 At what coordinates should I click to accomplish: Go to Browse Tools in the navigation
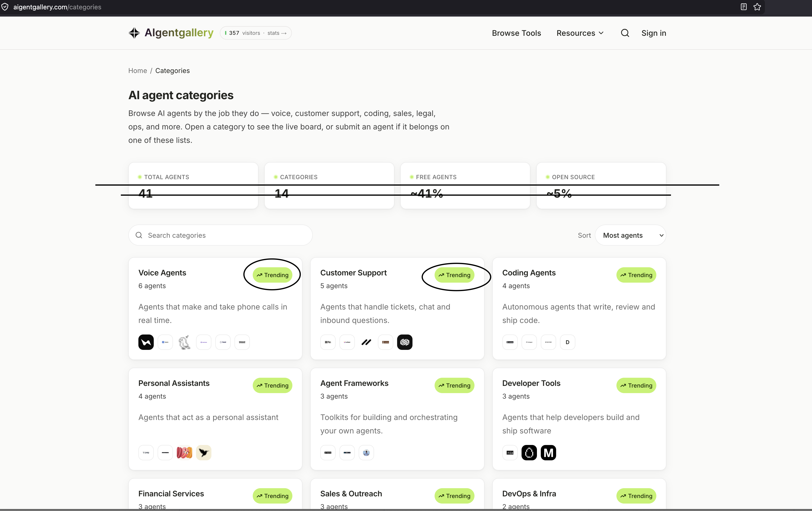point(516,33)
